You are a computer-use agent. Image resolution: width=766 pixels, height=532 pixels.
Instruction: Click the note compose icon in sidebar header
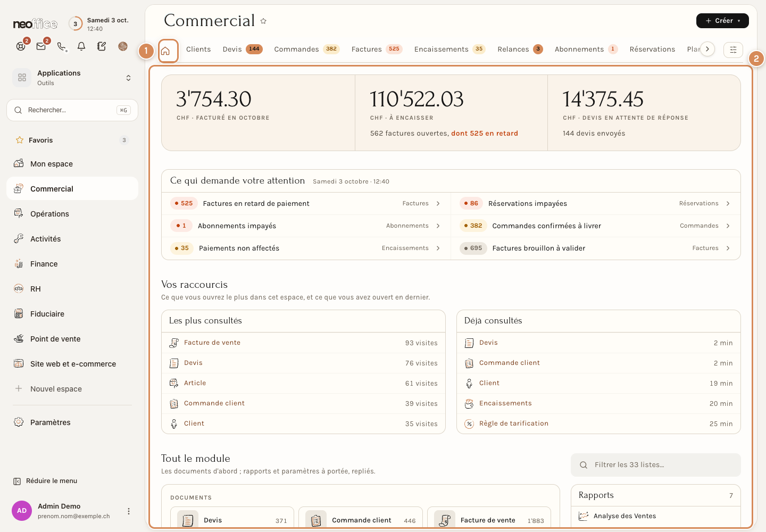[102, 46]
